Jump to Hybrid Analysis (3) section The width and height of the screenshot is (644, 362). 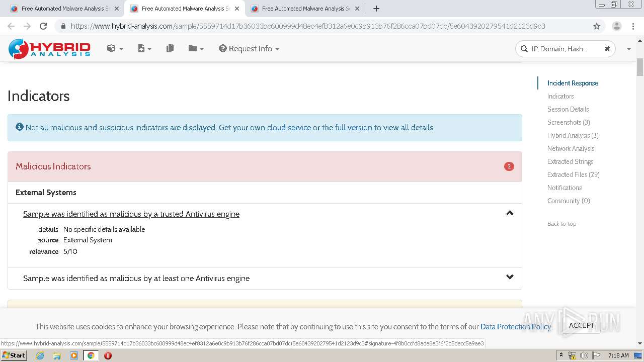(573, 135)
